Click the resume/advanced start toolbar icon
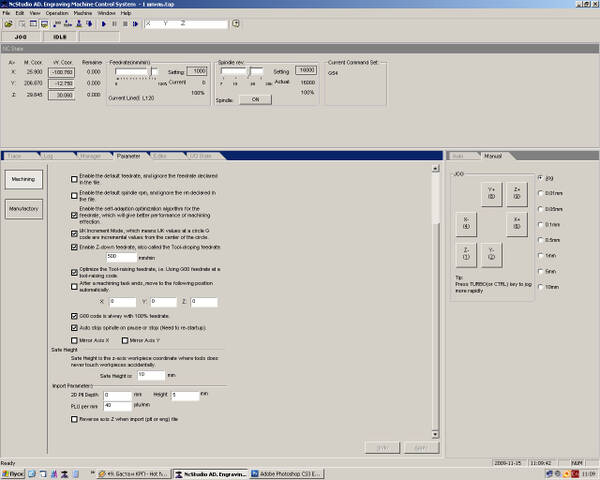This screenshot has width=600, height=480. (x=135, y=24)
